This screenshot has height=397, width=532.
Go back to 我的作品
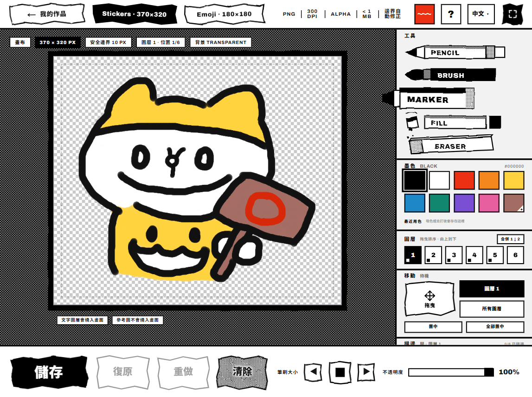coord(47,14)
